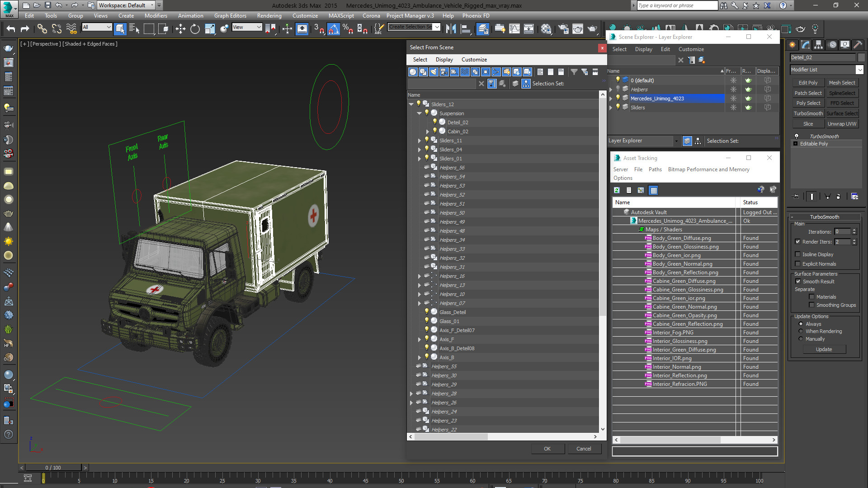The width and height of the screenshot is (868, 488).
Task: Click Cancel in Select From Scene
Action: (x=584, y=449)
